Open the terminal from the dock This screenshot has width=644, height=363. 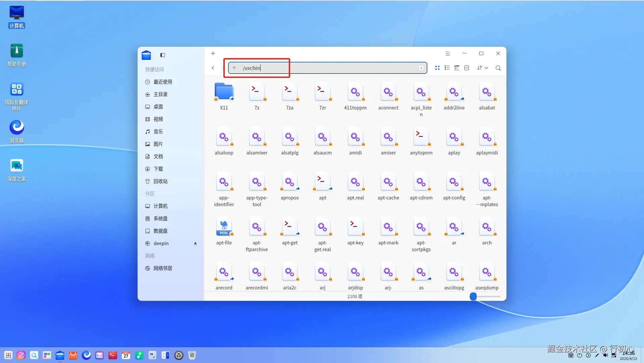click(x=113, y=355)
